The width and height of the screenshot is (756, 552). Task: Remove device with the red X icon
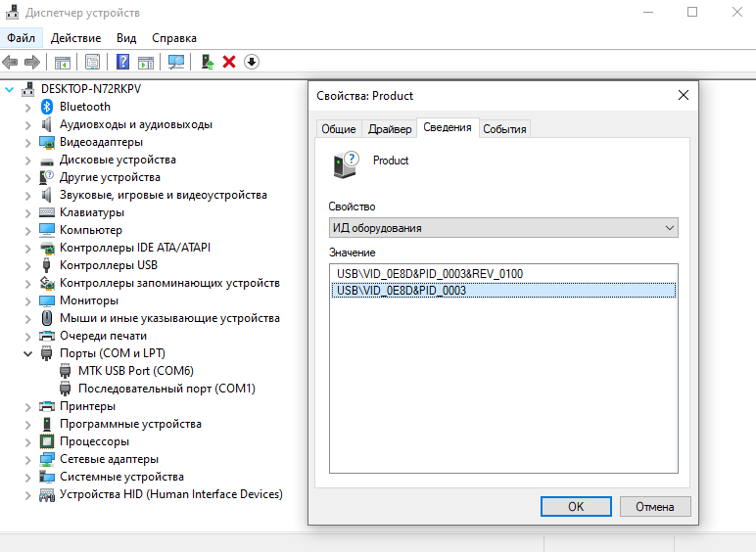pos(229,62)
